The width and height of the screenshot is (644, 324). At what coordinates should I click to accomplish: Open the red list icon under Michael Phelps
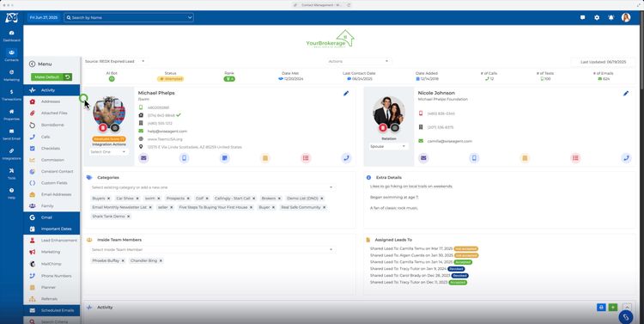tap(306, 158)
